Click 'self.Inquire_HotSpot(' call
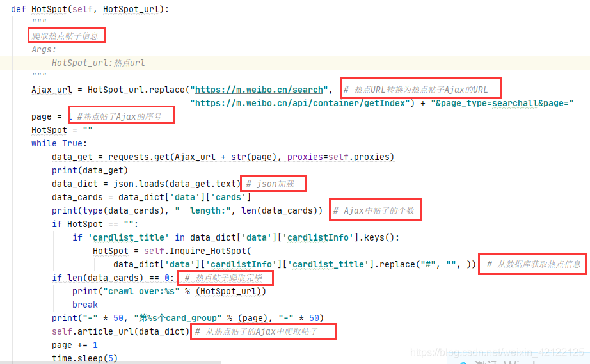Viewport: 590px width, 364px height. (x=198, y=251)
